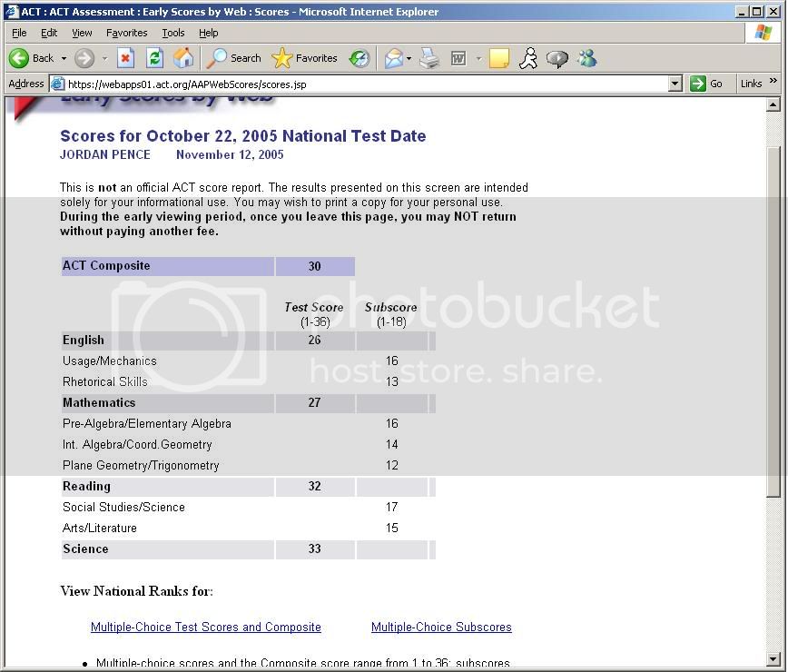Click the Usage/Mechanics row label
Image resolution: width=788 pixels, height=672 pixels.
tap(110, 361)
